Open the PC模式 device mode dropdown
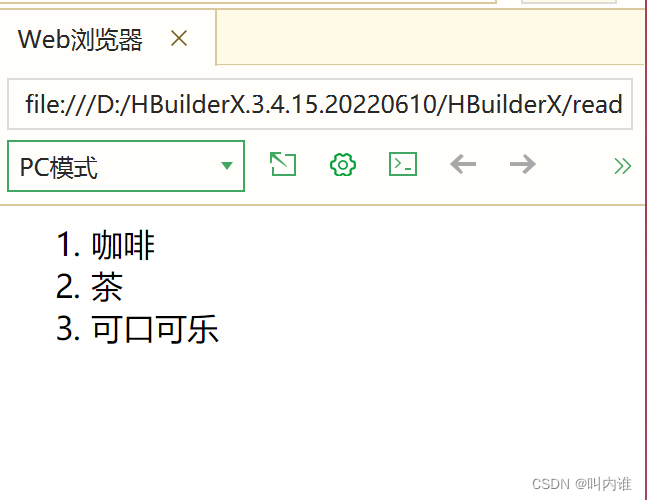Image resolution: width=647 pixels, height=500 pixels. [126, 166]
